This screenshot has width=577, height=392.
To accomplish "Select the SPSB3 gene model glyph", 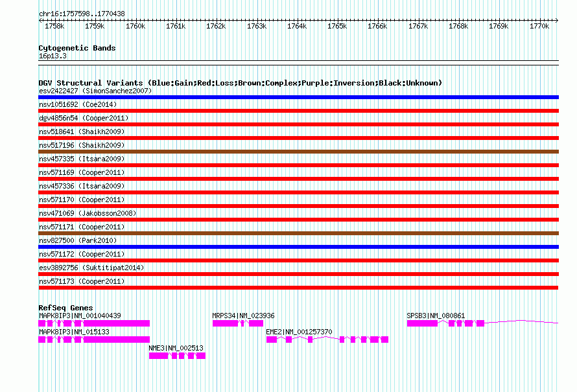I will pos(482,323).
